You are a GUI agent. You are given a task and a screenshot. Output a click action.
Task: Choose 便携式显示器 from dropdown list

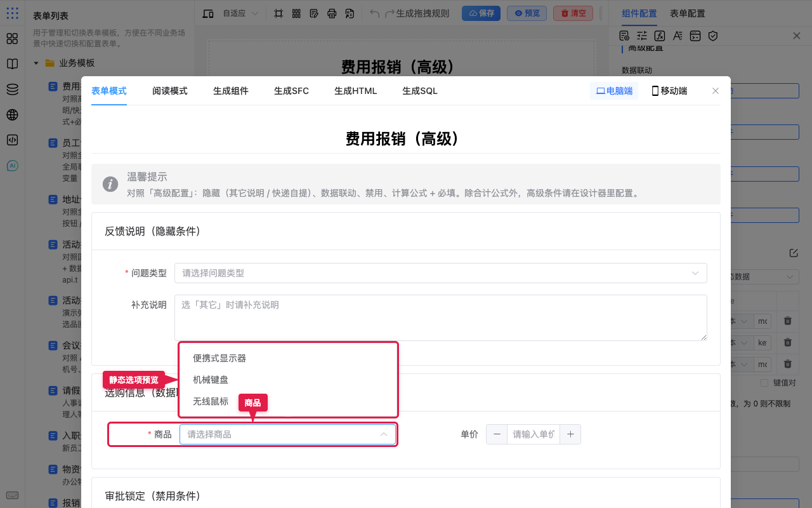point(289,358)
